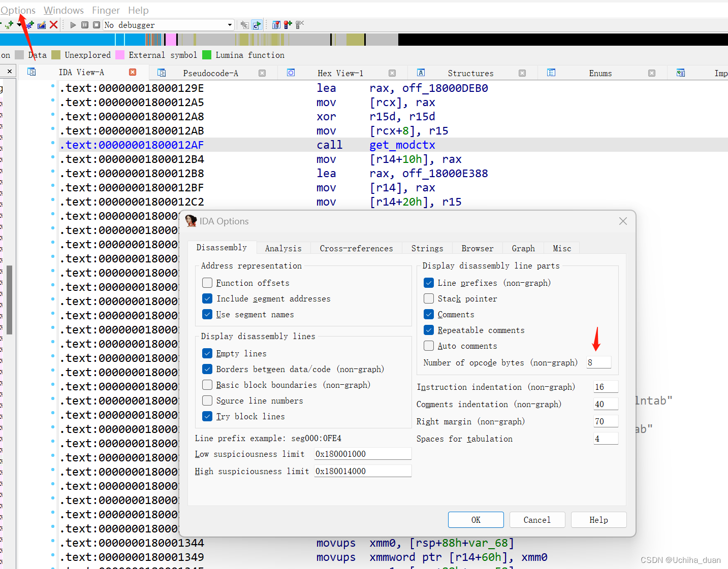Switch to the Strings tab
728x569 pixels.
click(x=427, y=248)
